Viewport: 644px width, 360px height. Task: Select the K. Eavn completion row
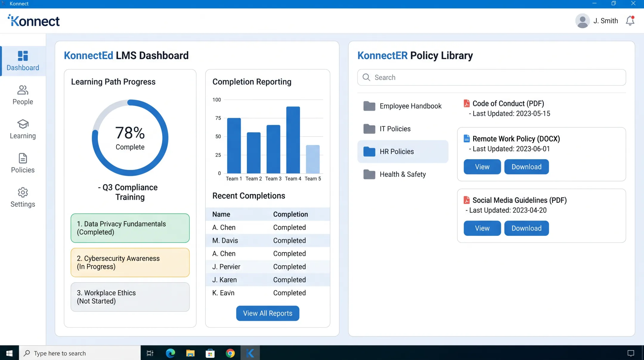(268, 293)
